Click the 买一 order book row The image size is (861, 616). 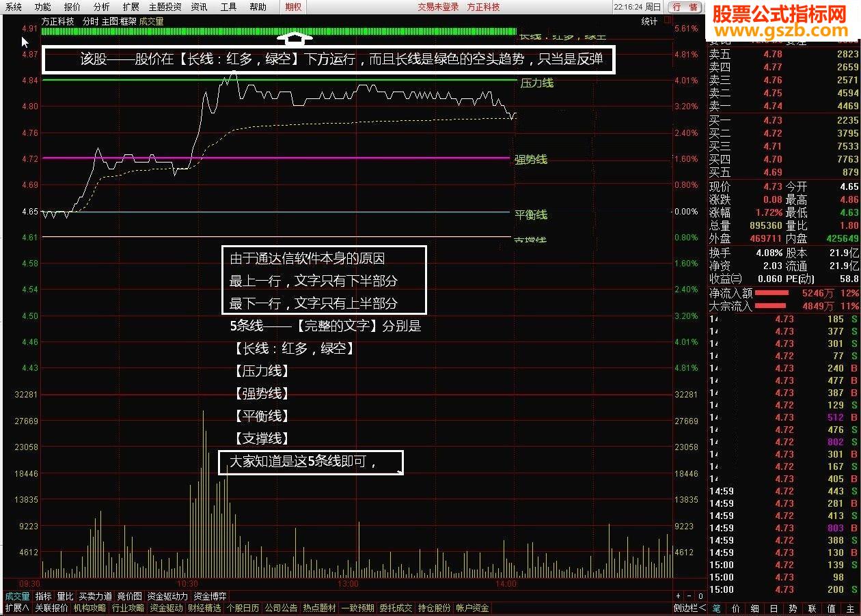(x=784, y=120)
